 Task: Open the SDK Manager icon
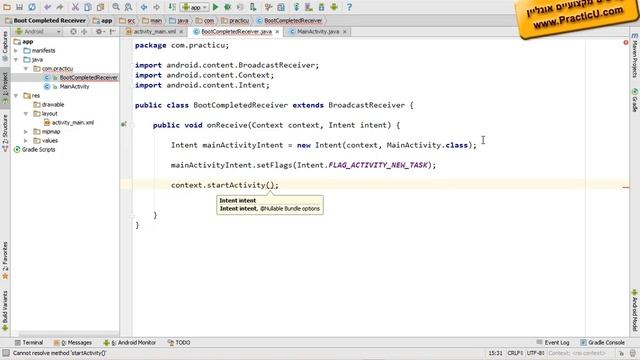point(321,7)
